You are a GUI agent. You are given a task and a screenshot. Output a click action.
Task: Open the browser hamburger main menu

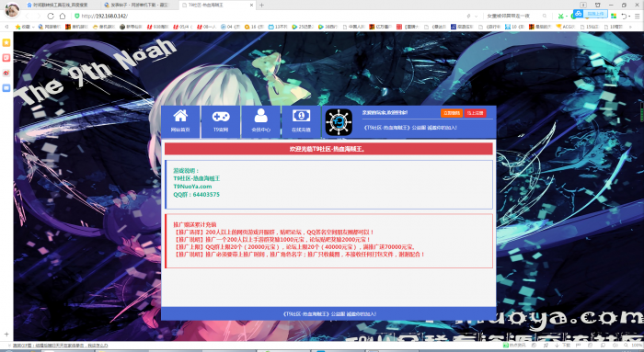pos(637,16)
